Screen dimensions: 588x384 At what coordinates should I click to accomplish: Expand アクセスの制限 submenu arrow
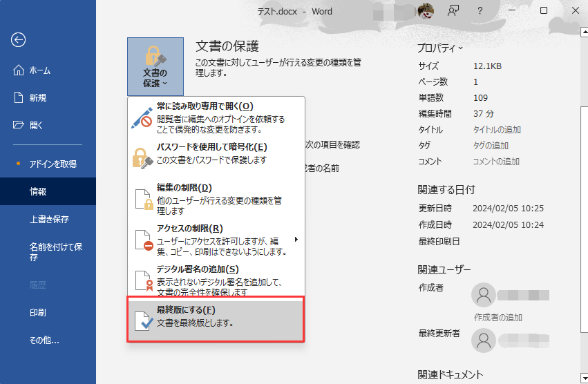[296, 239]
